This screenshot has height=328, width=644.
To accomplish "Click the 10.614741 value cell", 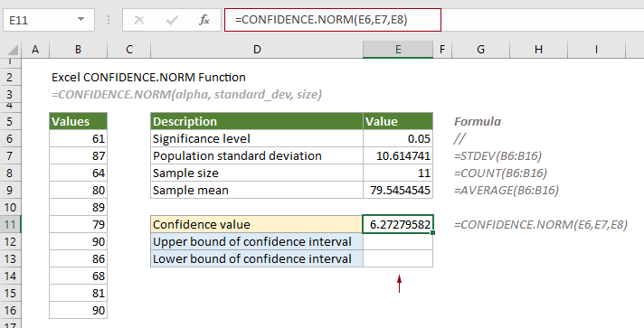I will click(x=398, y=156).
